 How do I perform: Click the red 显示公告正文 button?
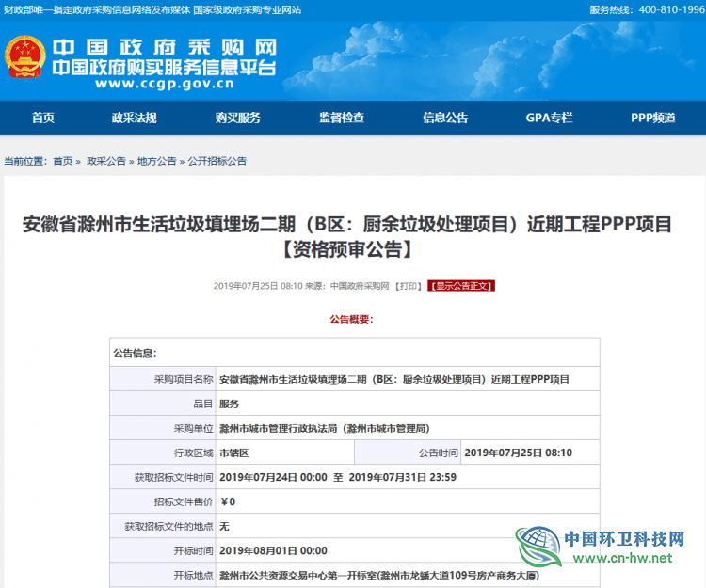tap(461, 286)
